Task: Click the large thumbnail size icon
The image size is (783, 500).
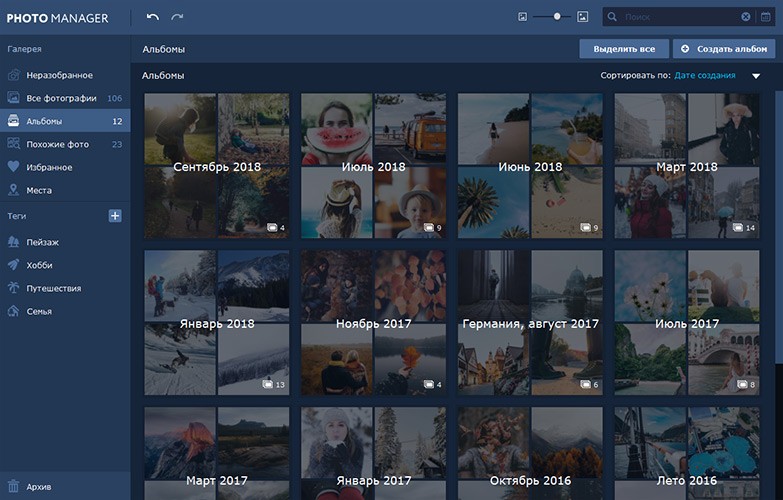Action: [582, 17]
